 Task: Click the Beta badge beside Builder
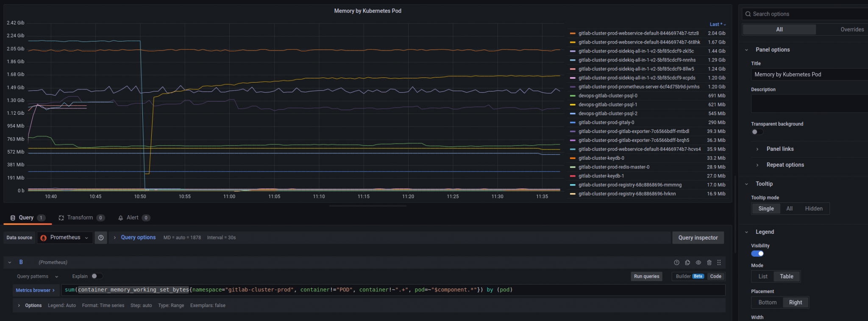tap(698, 277)
